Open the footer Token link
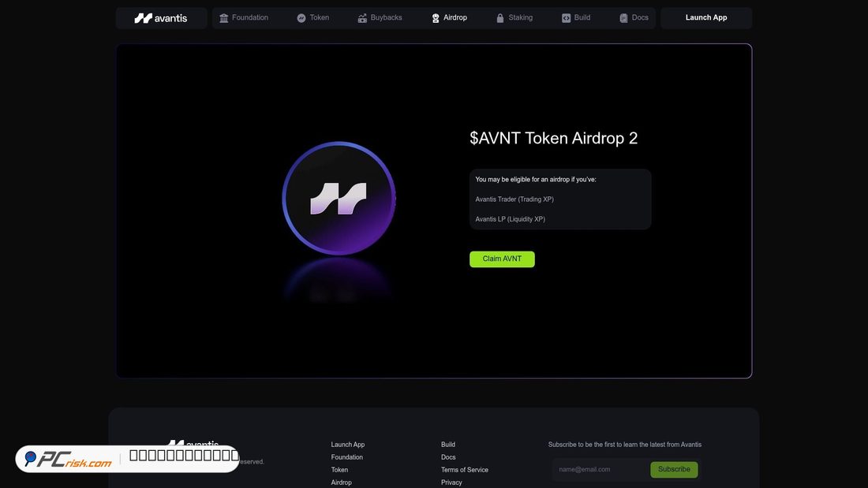Screen dimensions: 868x488 339,470
